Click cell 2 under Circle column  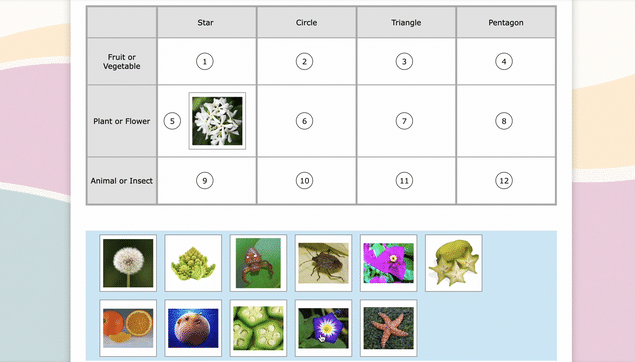(307, 62)
